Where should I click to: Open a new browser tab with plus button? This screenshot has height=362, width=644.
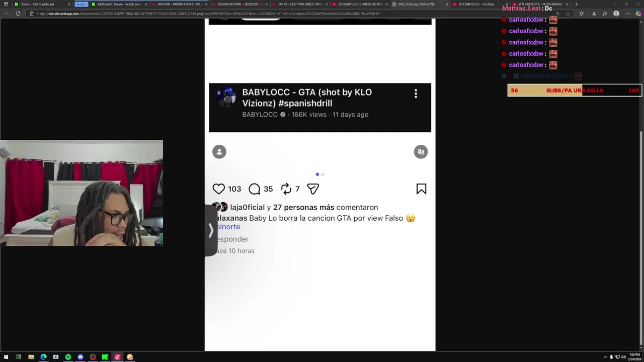576,4
